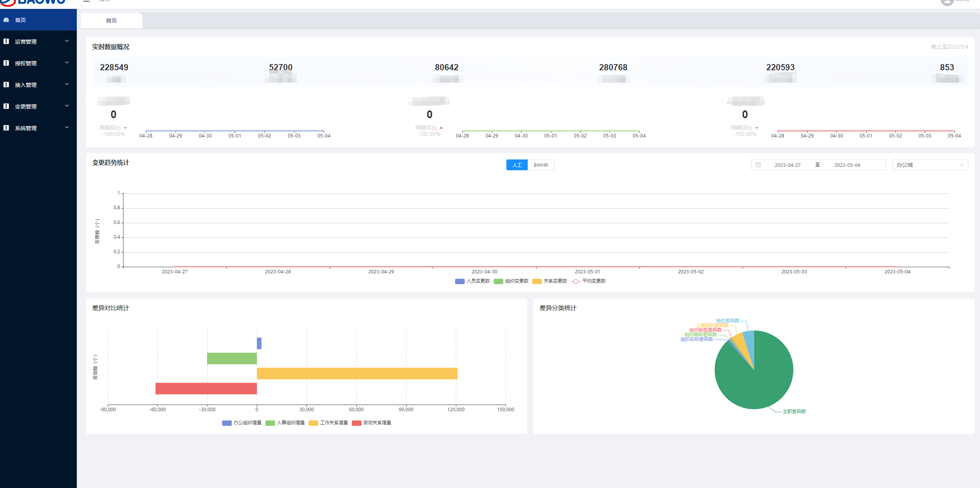
Task: Click the icon beside 变更管理
Action: 6,106
